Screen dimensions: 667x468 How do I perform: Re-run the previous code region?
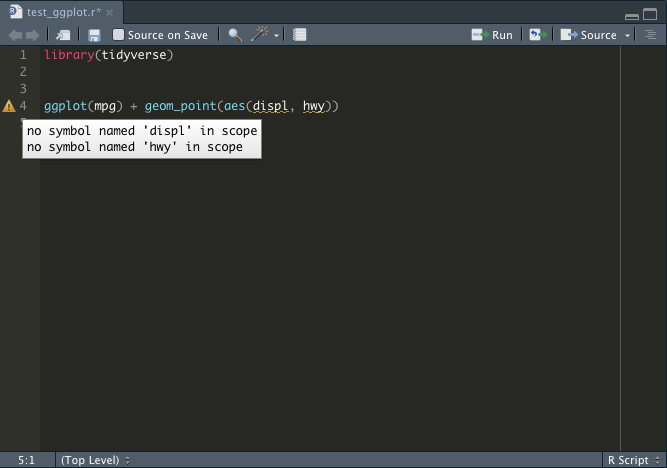538,35
